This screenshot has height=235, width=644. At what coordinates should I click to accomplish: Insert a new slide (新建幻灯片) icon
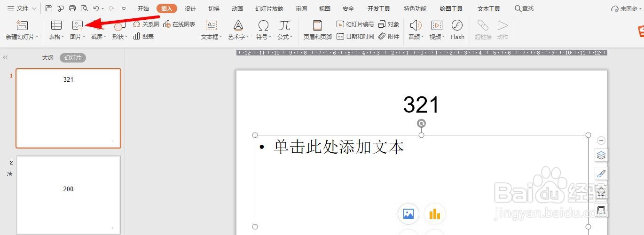pos(22,25)
